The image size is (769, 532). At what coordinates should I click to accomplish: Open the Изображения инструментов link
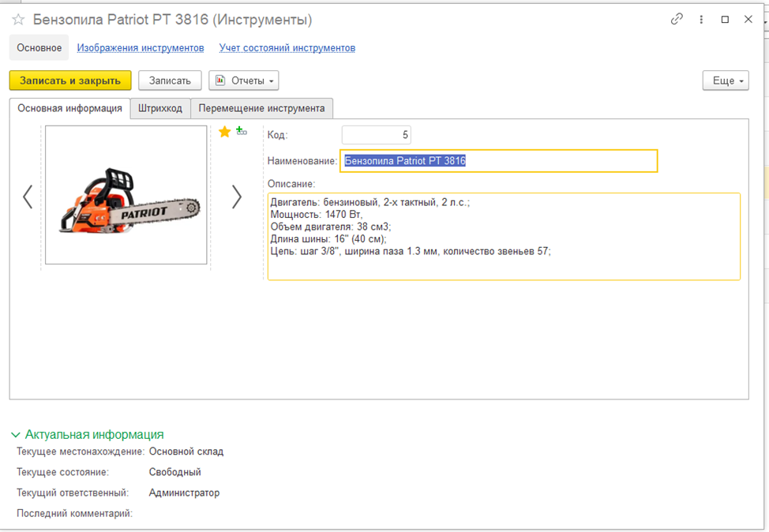coord(141,48)
